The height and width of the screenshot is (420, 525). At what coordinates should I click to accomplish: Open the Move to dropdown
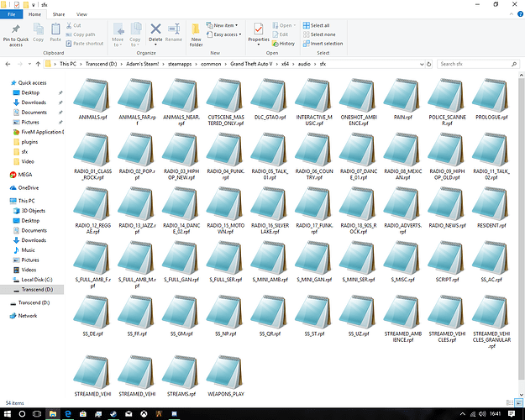(118, 34)
